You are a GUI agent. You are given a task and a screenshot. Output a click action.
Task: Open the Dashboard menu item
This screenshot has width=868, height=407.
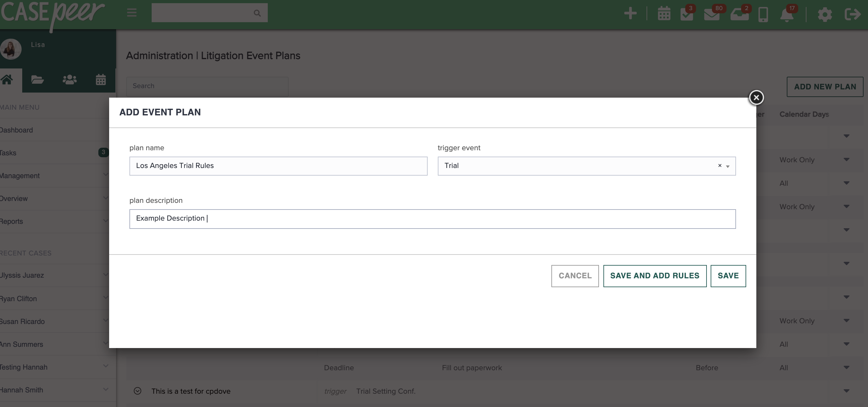[x=16, y=130]
